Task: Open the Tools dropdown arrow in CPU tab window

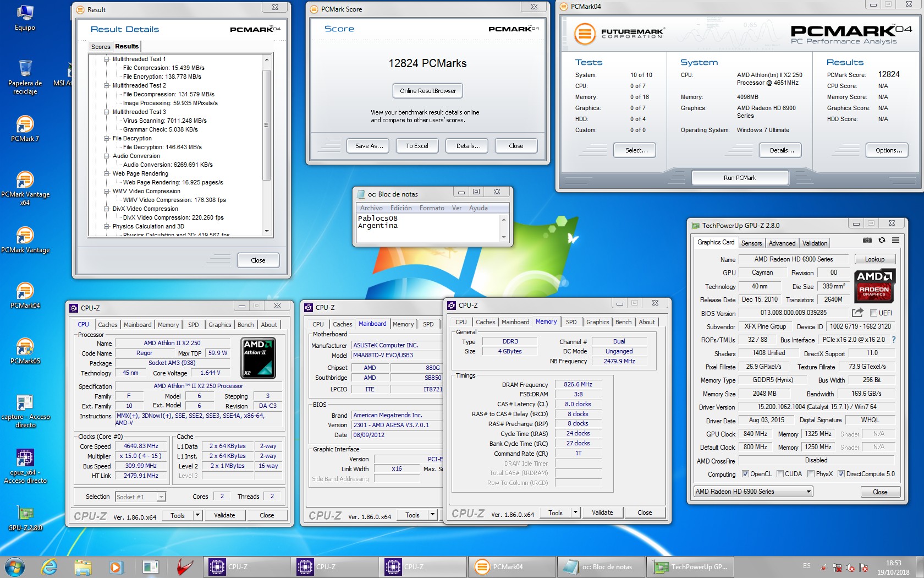Action: (197, 515)
